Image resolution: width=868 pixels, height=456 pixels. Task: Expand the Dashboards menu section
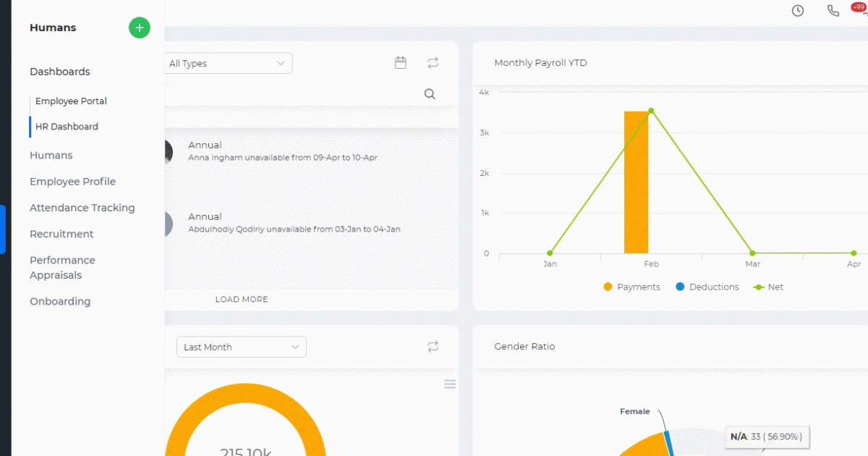(x=60, y=72)
